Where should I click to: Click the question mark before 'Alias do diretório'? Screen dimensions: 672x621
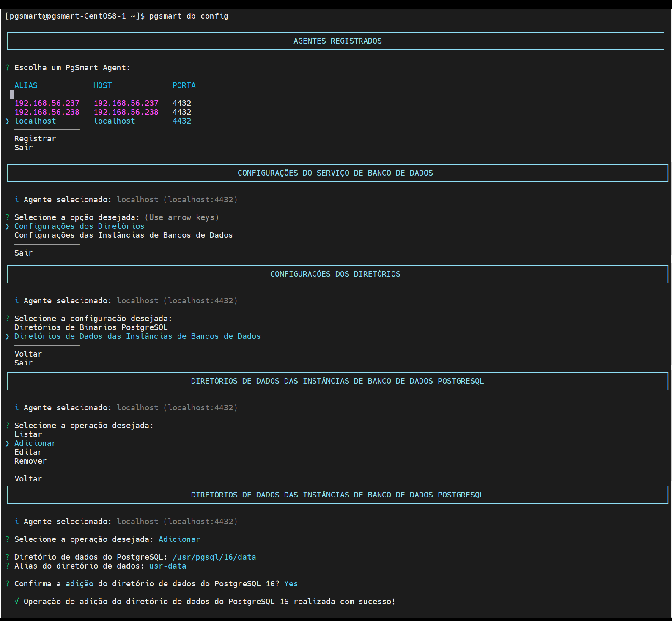pos(7,566)
